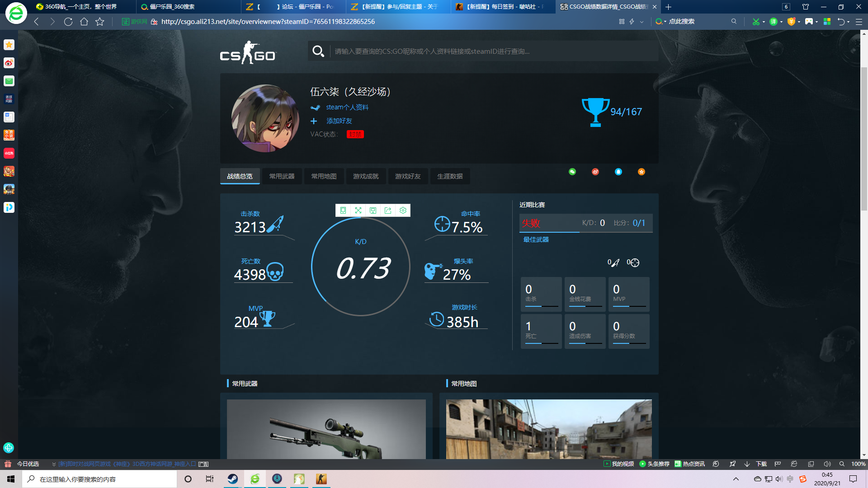Show hidden system tray icons chevron
Viewport: 868px width, 488px height.
click(736, 479)
